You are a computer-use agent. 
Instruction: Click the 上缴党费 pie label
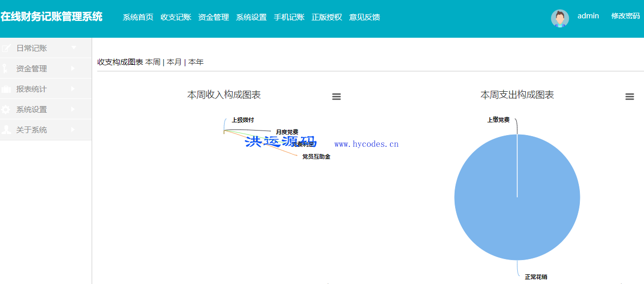(498, 120)
